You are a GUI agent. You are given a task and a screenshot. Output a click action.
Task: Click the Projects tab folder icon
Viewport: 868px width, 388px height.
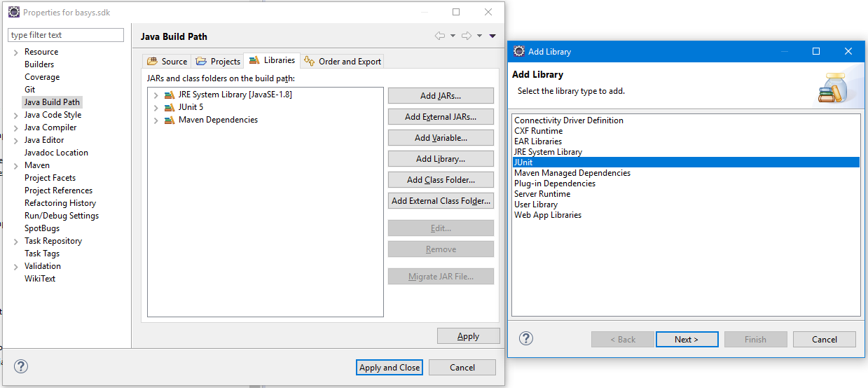(x=201, y=61)
